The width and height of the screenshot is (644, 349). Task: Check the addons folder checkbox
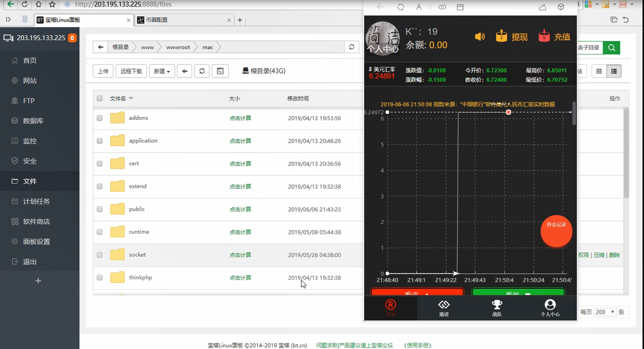99,118
